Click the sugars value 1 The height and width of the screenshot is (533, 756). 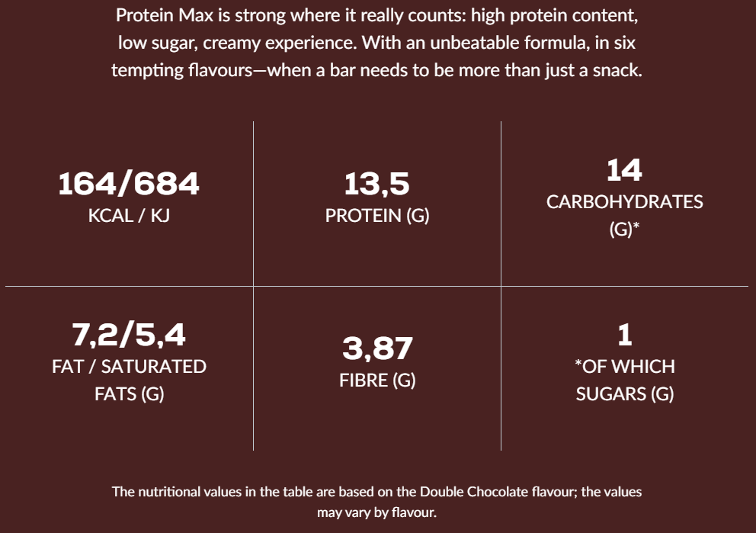(624, 335)
